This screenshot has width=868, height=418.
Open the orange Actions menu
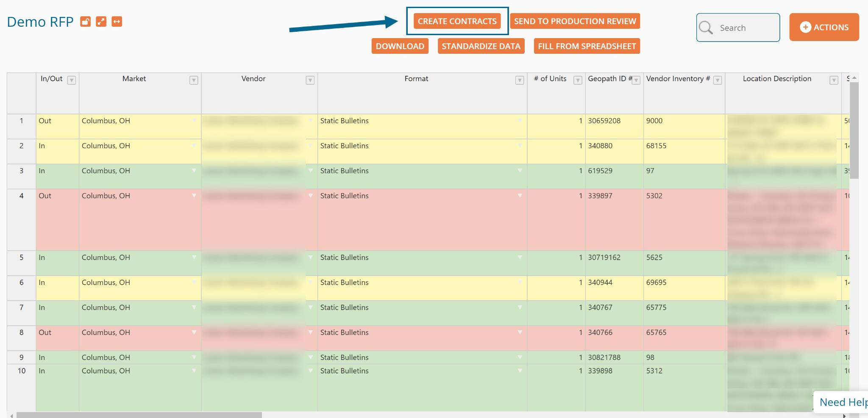click(x=824, y=27)
